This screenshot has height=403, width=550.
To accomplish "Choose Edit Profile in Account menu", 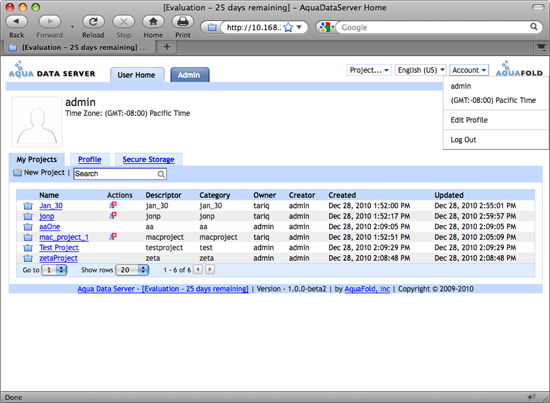I will point(469,120).
